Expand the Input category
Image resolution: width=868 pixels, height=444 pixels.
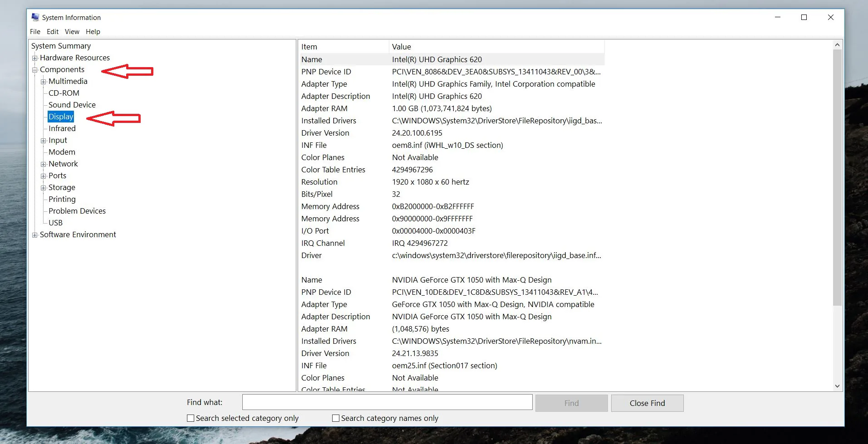point(44,141)
